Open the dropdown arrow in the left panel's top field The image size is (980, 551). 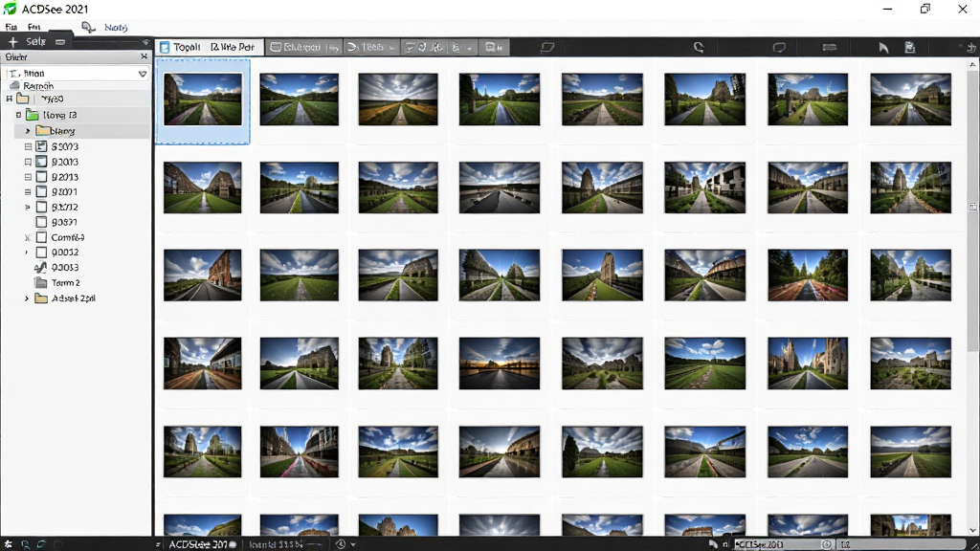tap(143, 74)
